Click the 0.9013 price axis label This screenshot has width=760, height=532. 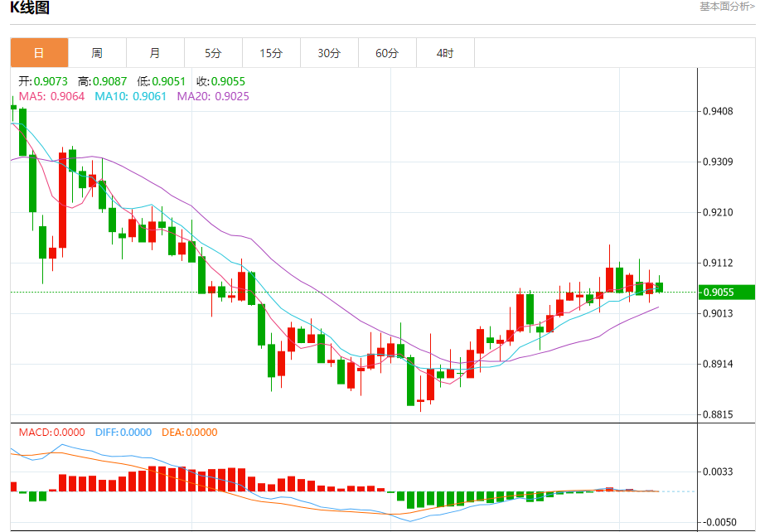point(719,313)
